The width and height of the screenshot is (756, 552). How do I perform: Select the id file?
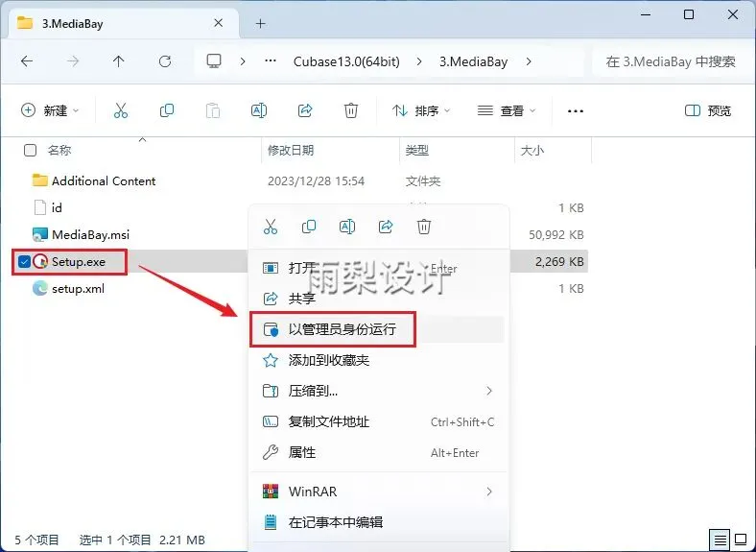[x=57, y=208]
